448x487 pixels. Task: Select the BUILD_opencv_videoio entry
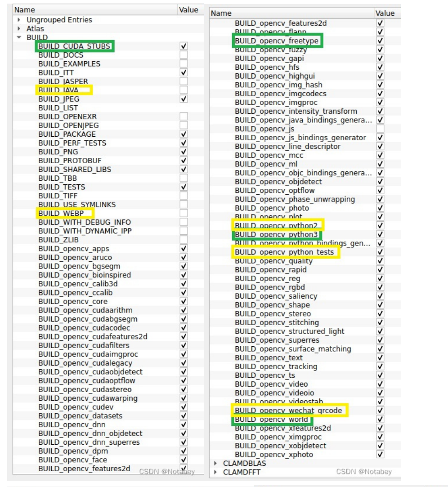(x=275, y=393)
